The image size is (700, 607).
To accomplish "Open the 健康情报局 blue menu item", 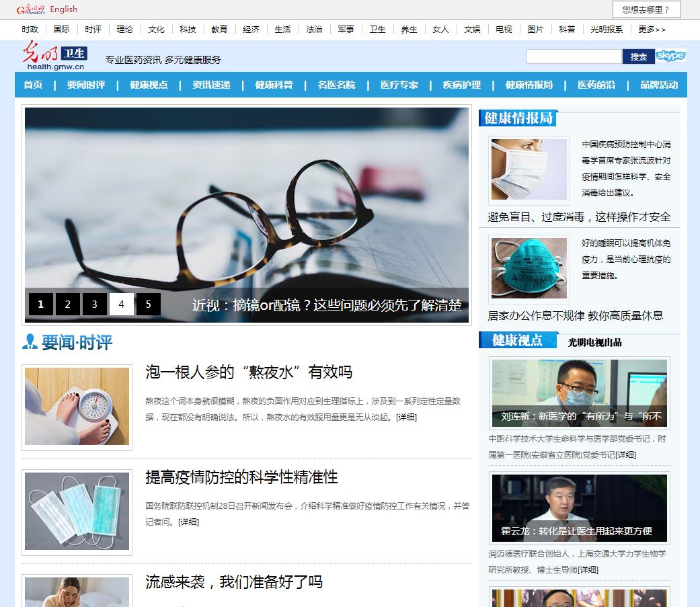I will [x=529, y=85].
